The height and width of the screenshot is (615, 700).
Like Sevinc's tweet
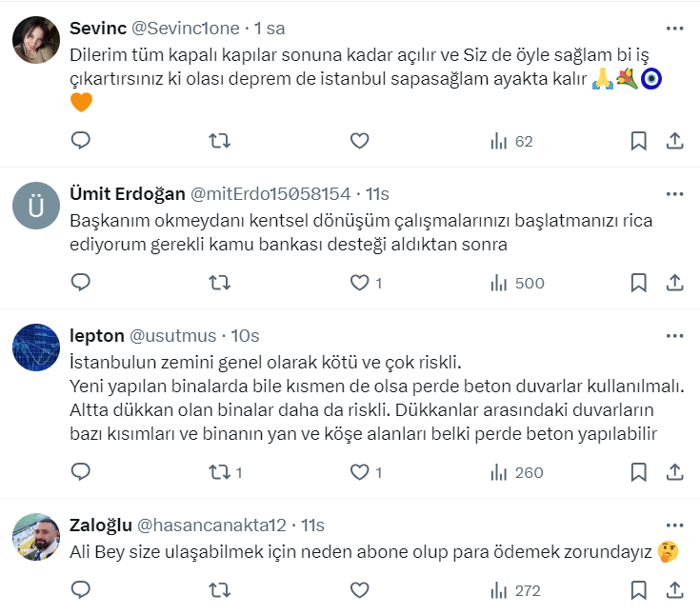coord(359,141)
